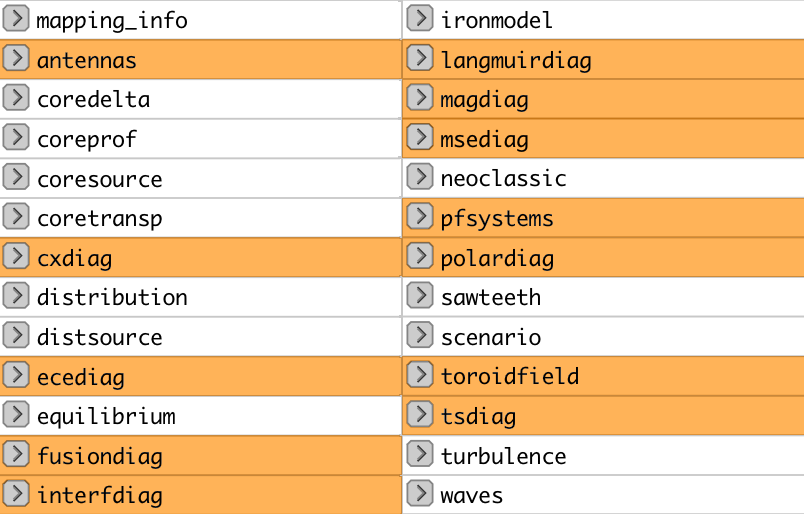Expand the magdiag disclosure arrow
The image size is (804, 514).
point(420,98)
